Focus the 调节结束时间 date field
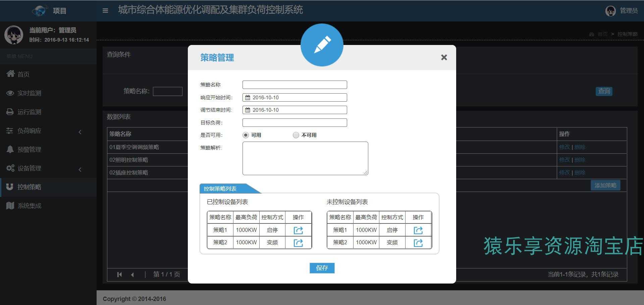The width and height of the screenshot is (644, 305). (295, 110)
